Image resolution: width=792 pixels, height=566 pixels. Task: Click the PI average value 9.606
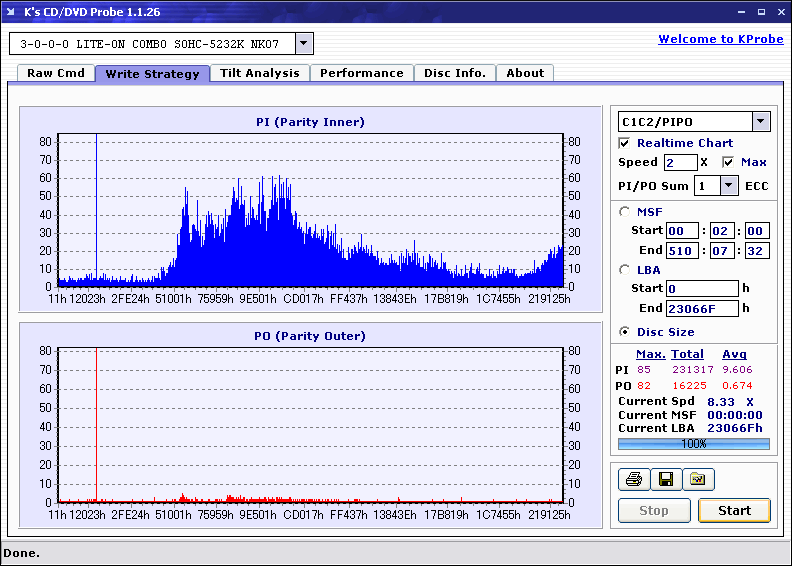point(737,370)
